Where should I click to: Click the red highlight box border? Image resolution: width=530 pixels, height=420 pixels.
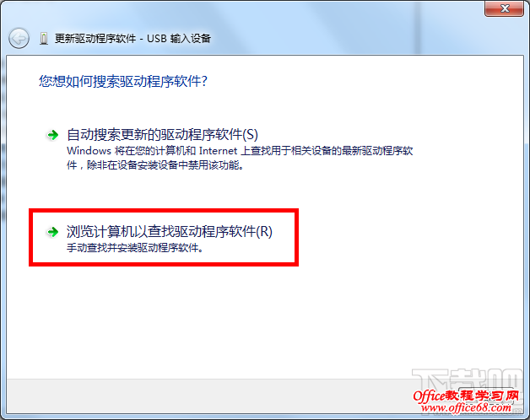(164, 211)
